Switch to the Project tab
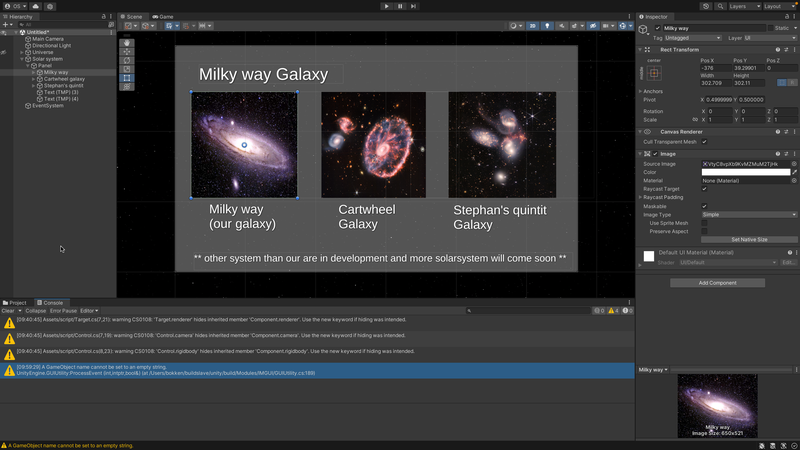This screenshot has width=800, height=450. point(17,302)
